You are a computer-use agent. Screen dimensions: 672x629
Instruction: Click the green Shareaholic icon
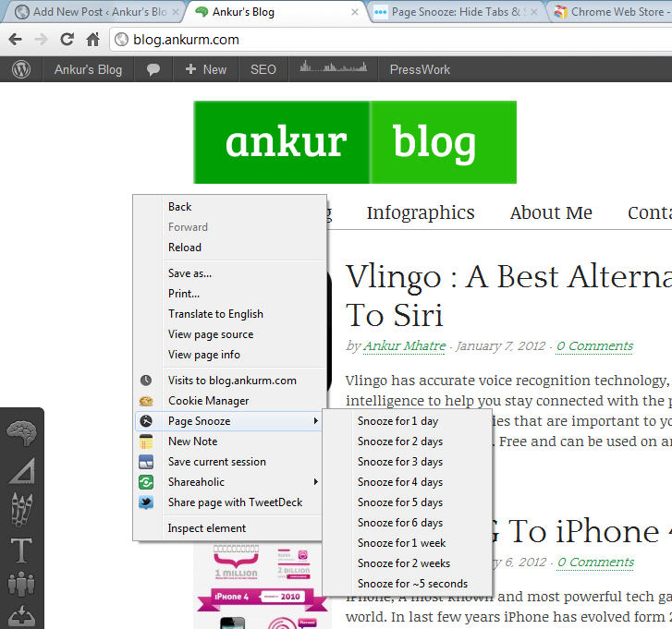click(146, 482)
